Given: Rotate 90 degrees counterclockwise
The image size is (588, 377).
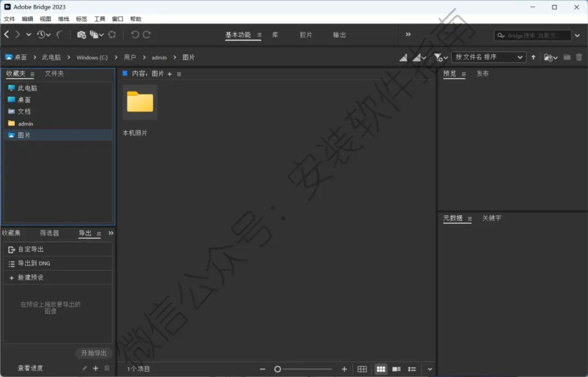Looking at the screenshot, I should point(134,34).
